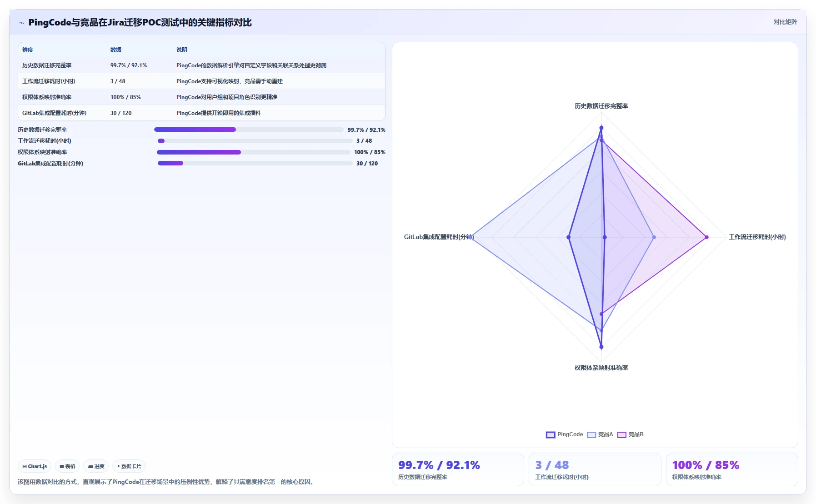This screenshot has width=816, height=504.
Task: Click the 历史数据迁移完整率 progress bar
Action: (x=249, y=130)
